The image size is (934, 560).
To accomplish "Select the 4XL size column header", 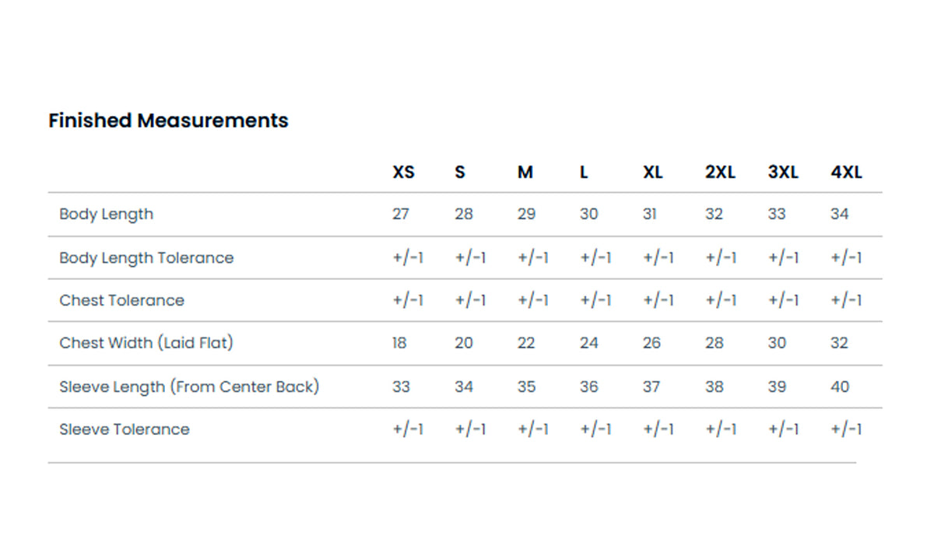I will point(847,173).
